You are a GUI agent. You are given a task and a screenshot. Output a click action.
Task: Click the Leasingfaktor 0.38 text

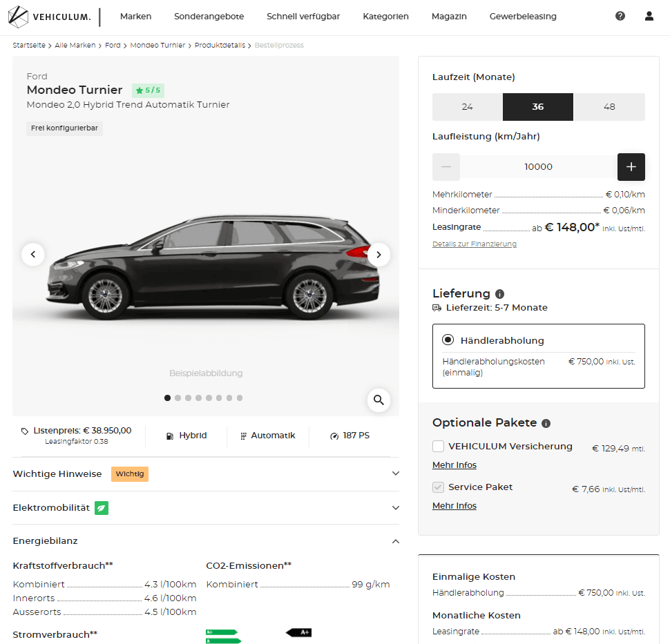[77, 442]
